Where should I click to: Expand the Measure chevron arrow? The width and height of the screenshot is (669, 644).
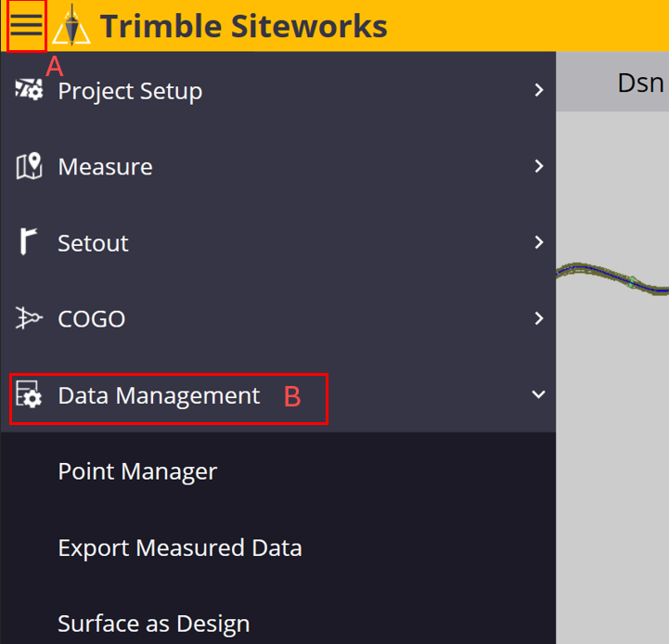click(x=539, y=165)
